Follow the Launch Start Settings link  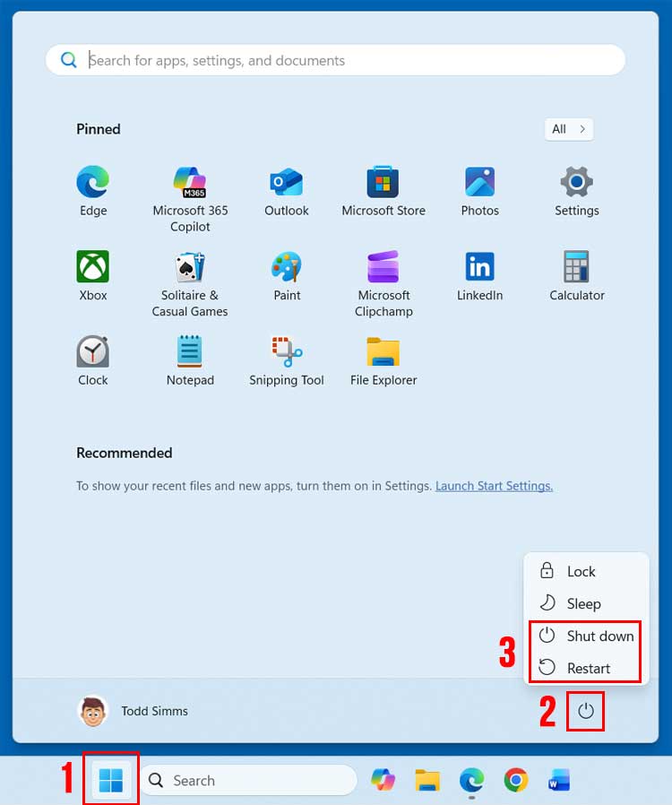point(494,486)
